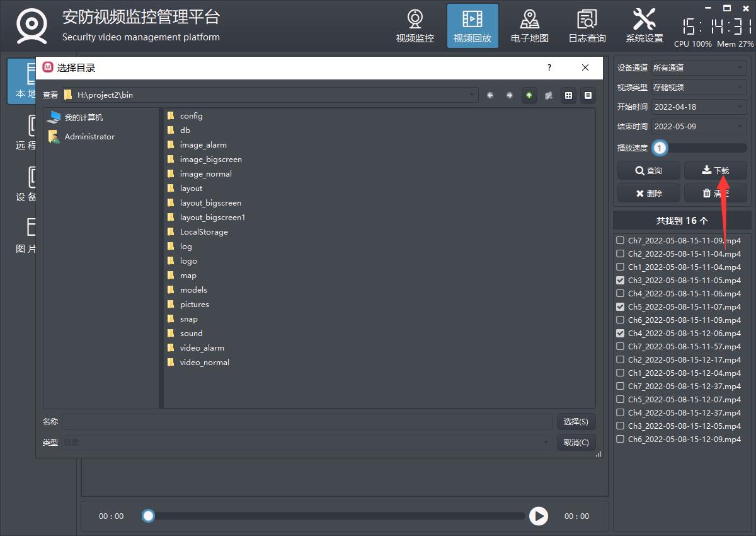Screen dimensions: 756x536
Task: Check the Ch7_2022-05-08-15-11-09.mp4 box
Action: coord(621,240)
